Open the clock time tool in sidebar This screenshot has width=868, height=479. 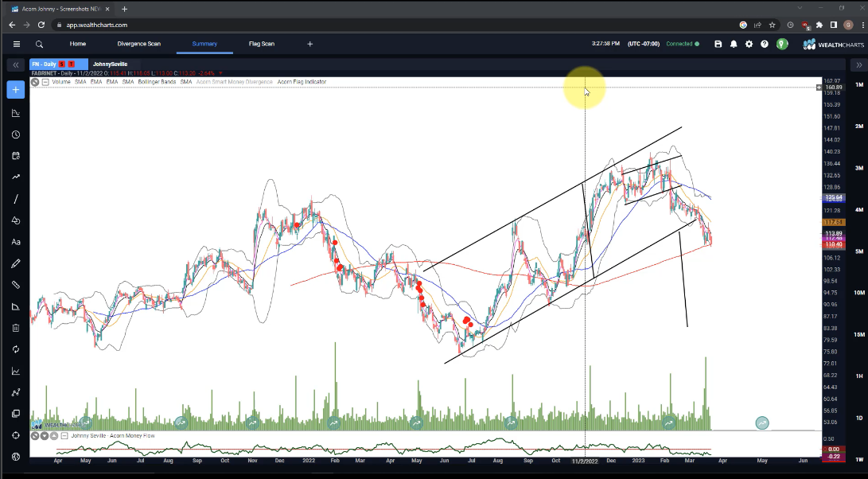click(x=15, y=134)
